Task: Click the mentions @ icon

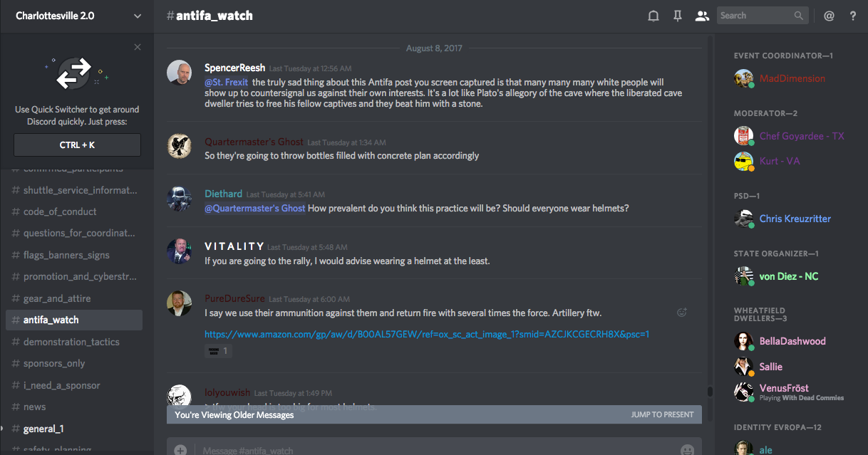Action: point(829,16)
